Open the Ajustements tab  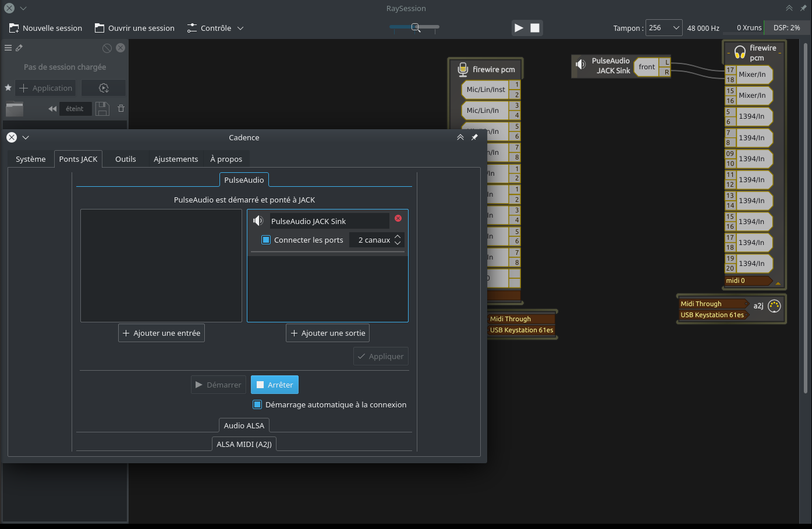tap(176, 159)
